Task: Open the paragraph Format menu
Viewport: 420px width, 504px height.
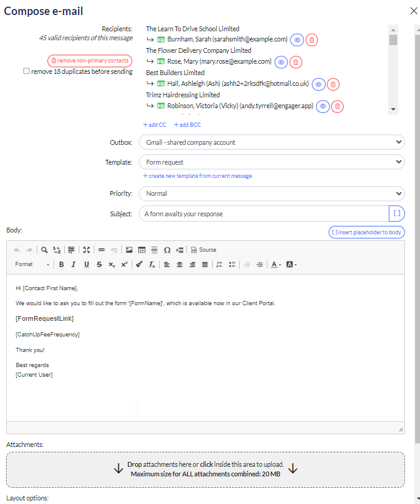Action: [x=32, y=264]
